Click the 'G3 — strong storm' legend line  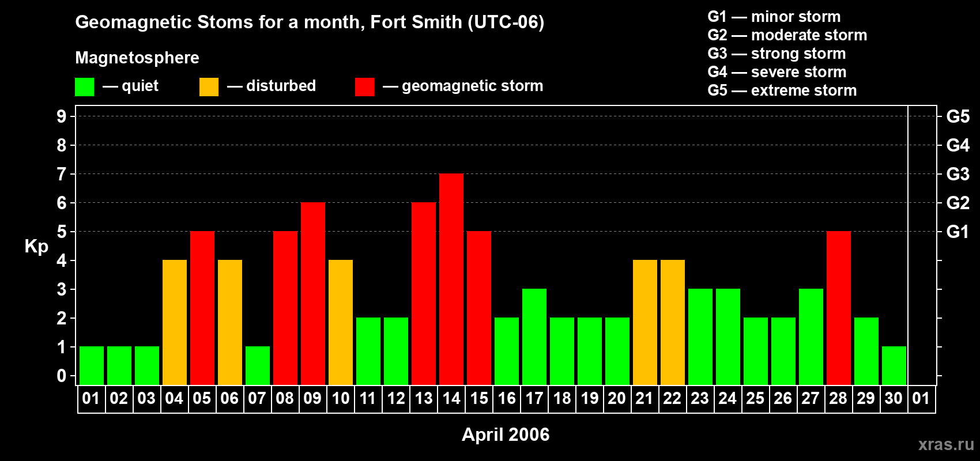(777, 54)
